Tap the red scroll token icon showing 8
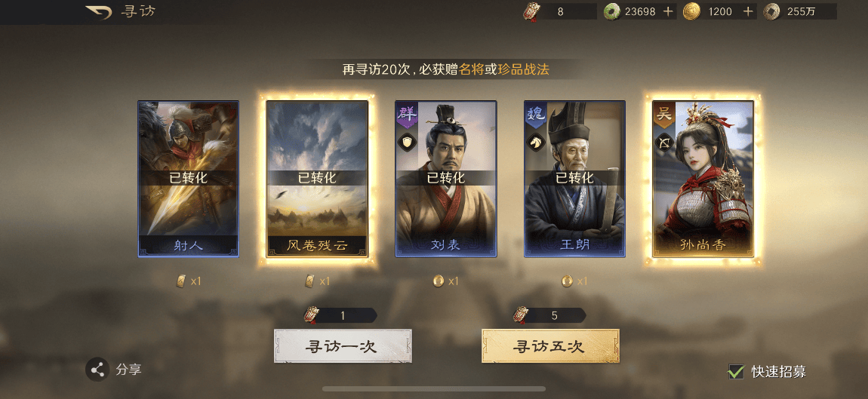 tap(531, 11)
